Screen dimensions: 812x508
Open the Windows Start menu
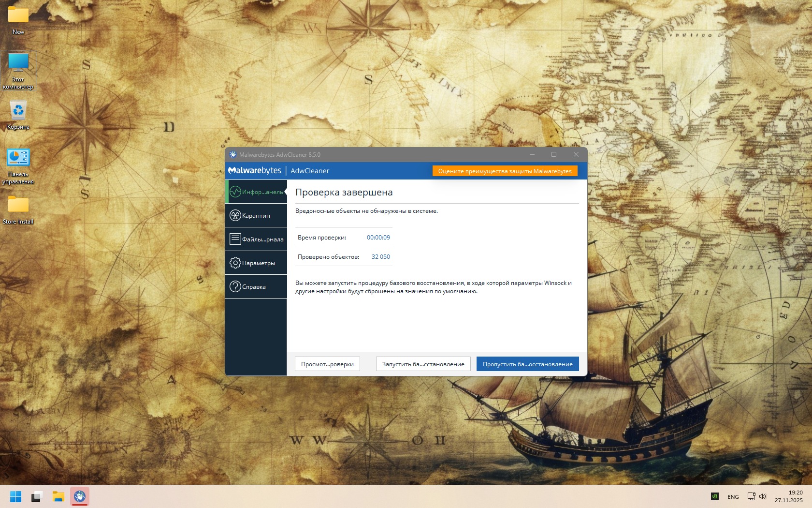(16, 496)
